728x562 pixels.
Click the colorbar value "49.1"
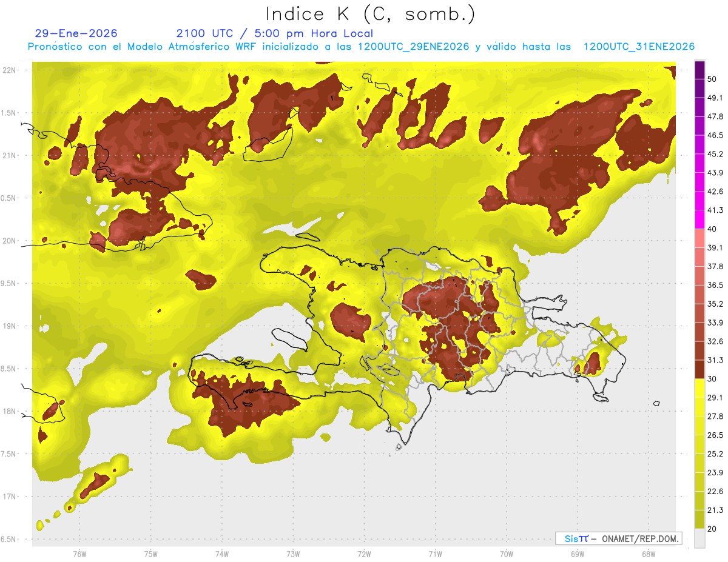(715, 98)
